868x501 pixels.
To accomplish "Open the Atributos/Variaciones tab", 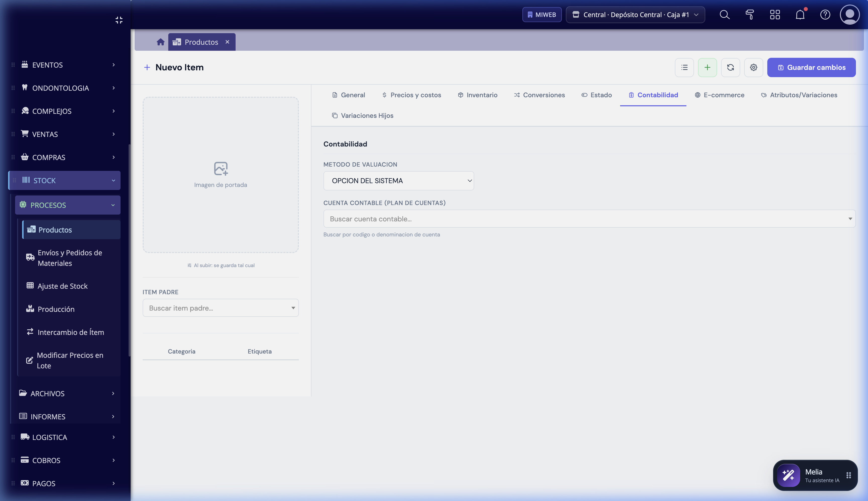I will pos(799,95).
